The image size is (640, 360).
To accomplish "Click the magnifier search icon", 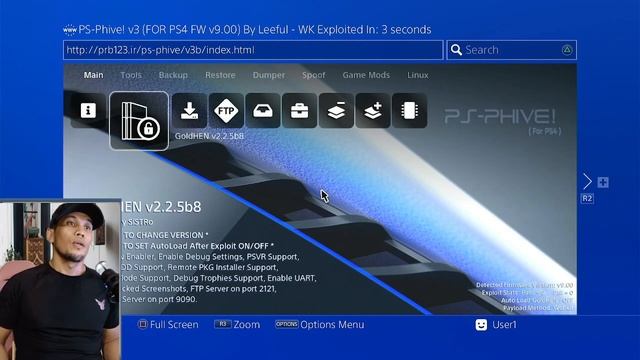I will [x=456, y=50].
